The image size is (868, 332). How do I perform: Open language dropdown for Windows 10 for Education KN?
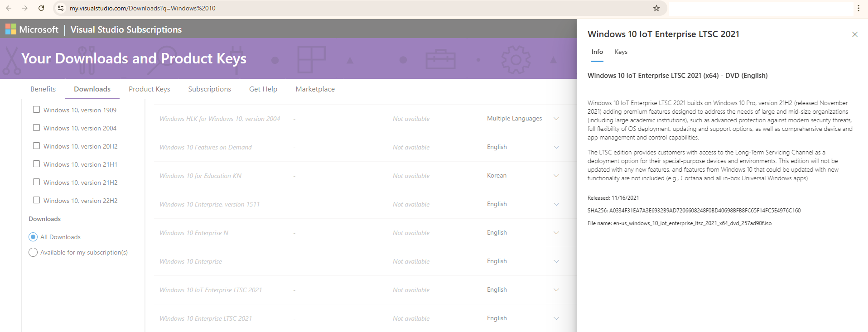coord(556,176)
